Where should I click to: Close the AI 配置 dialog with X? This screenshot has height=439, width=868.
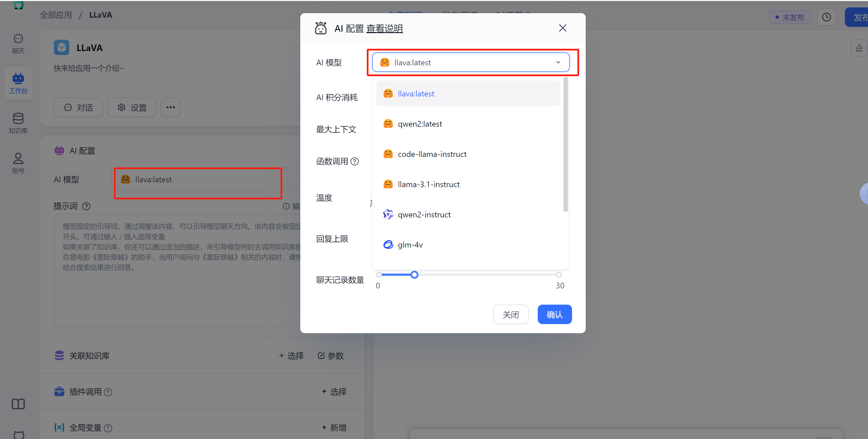coord(562,28)
